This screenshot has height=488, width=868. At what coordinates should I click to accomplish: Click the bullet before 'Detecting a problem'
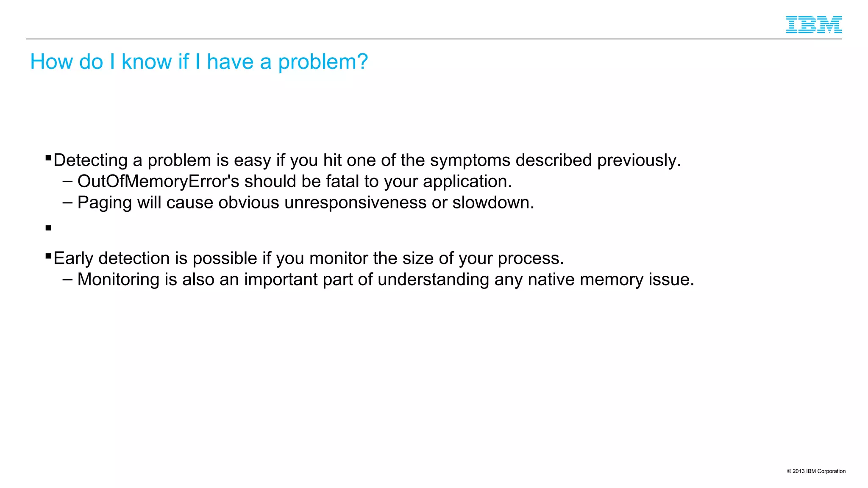pyautogui.click(x=48, y=158)
